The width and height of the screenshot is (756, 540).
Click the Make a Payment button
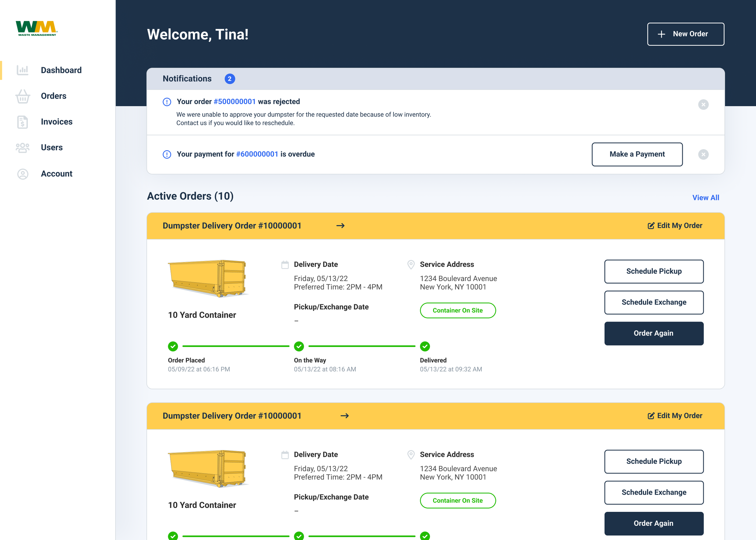coord(637,154)
